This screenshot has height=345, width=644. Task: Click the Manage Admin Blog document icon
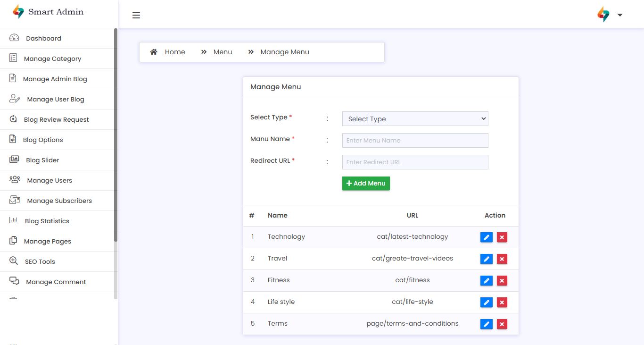13,78
